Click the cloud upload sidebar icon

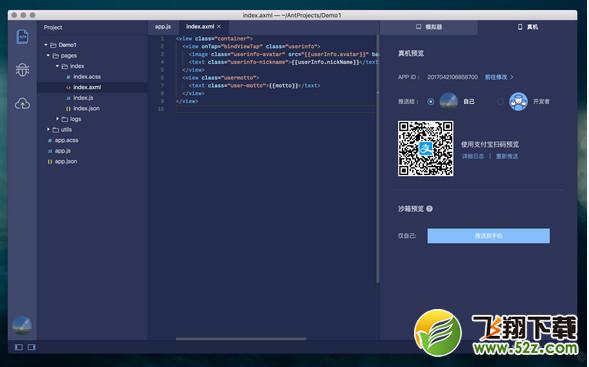pyautogui.click(x=23, y=103)
